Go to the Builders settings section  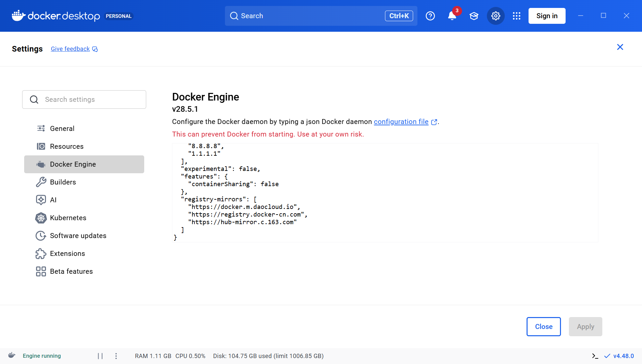coord(63,182)
